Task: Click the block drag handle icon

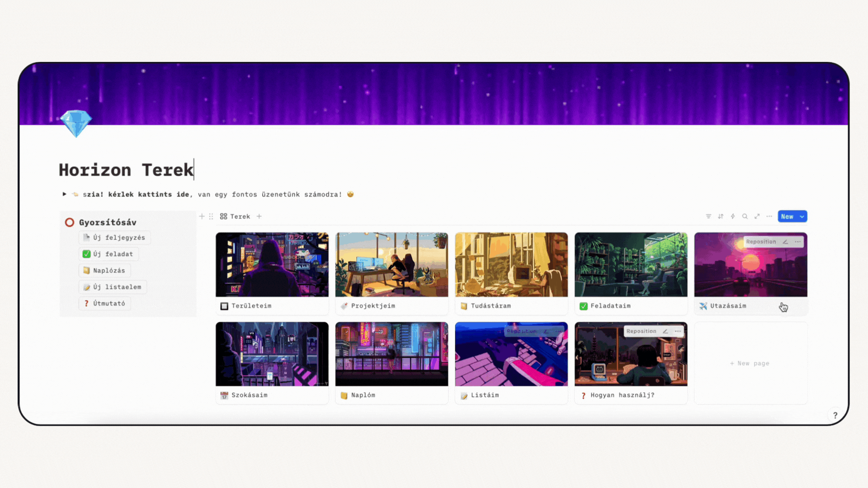Action: coord(211,216)
